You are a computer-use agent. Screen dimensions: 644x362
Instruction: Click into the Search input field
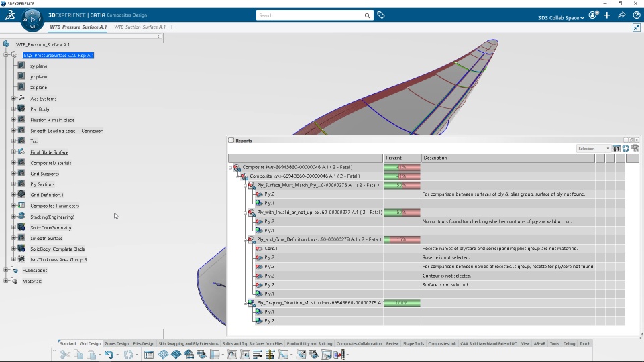(x=310, y=15)
